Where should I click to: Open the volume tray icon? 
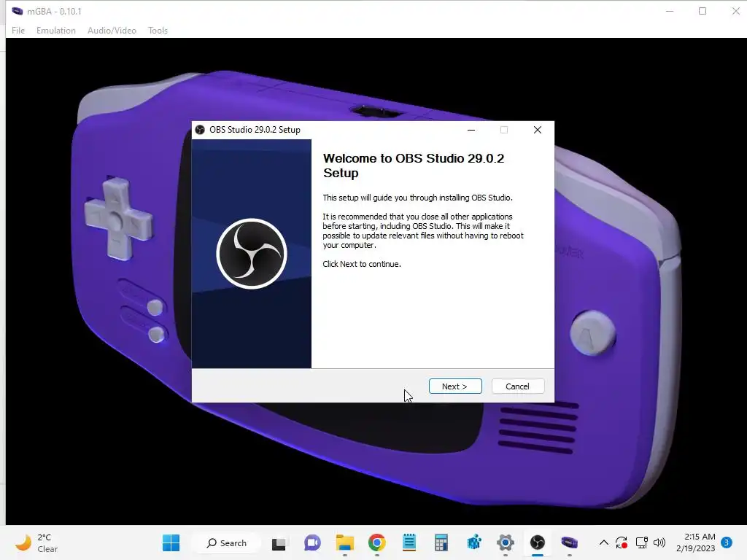click(659, 542)
